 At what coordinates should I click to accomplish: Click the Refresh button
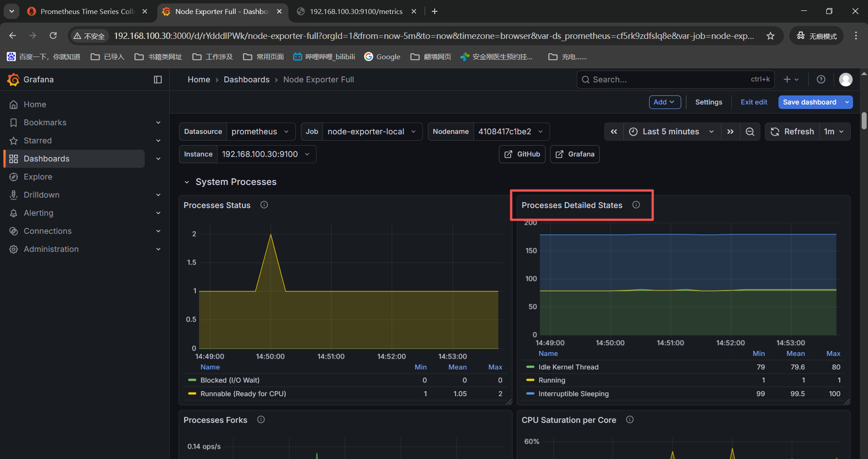pos(792,132)
